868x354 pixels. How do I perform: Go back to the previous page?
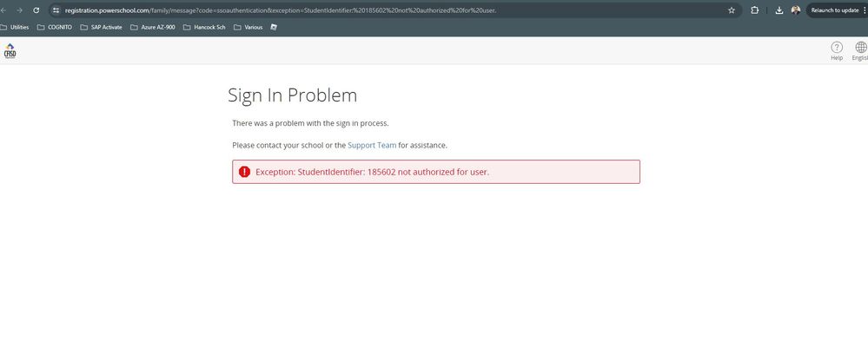click(4, 10)
